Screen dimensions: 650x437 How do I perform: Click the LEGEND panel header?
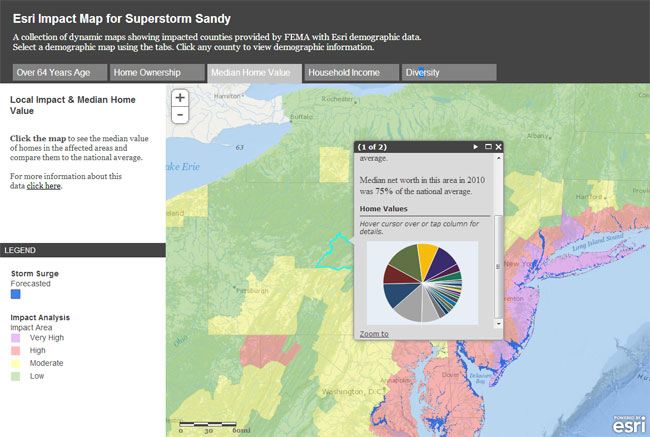click(x=83, y=250)
